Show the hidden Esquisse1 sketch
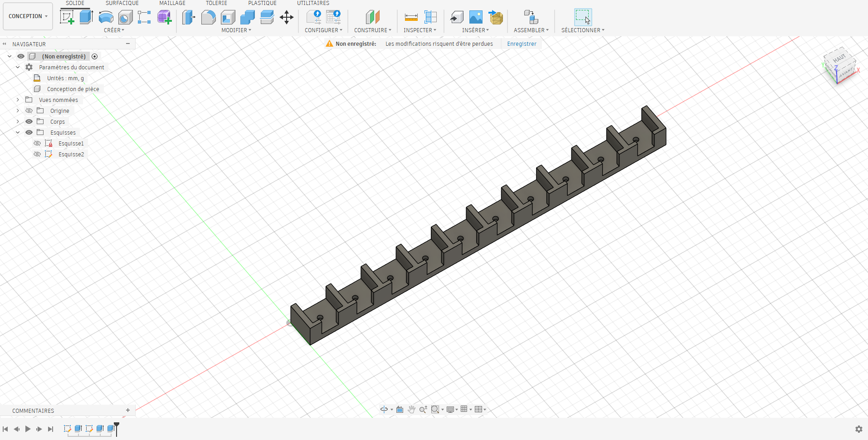 coord(37,143)
